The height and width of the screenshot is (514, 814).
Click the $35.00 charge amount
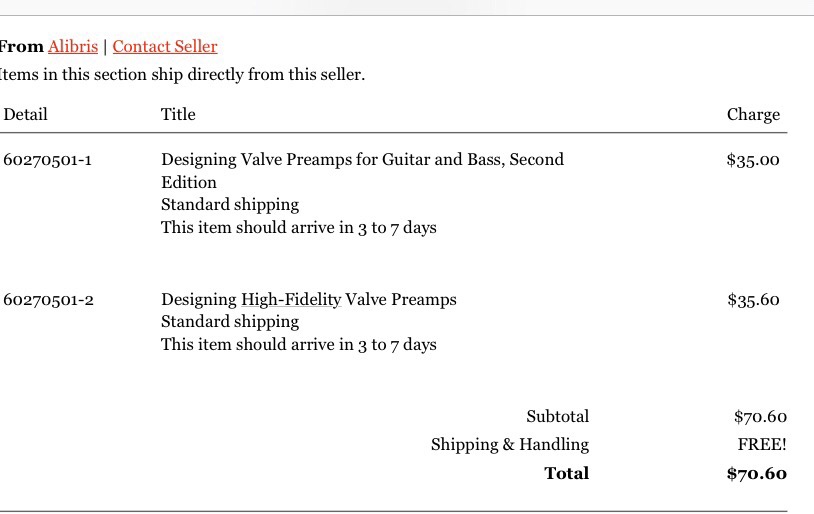pos(753,160)
